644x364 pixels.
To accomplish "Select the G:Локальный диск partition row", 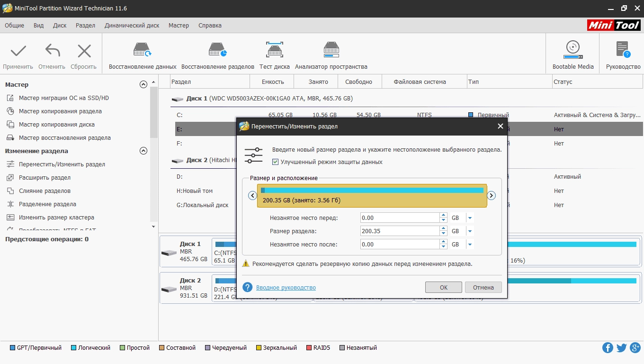I will coord(206,205).
